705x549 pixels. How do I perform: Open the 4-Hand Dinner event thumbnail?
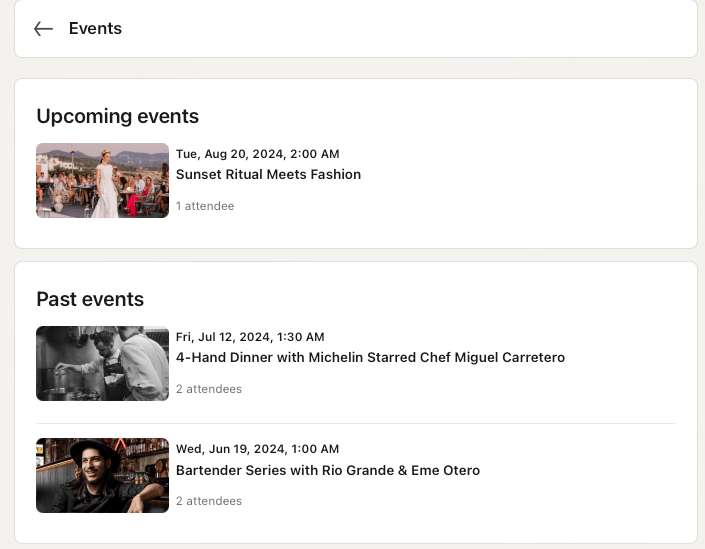click(x=103, y=363)
